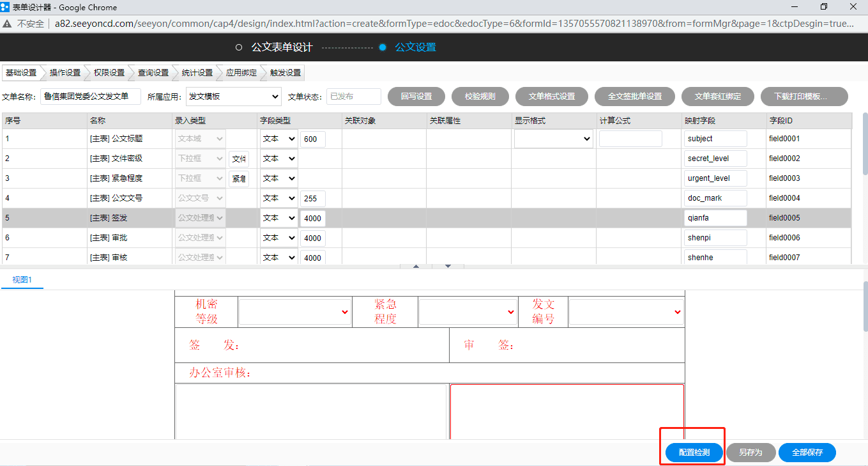Click the urgent_level mapping field
The height and width of the screenshot is (466, 868).
[715, 178]
